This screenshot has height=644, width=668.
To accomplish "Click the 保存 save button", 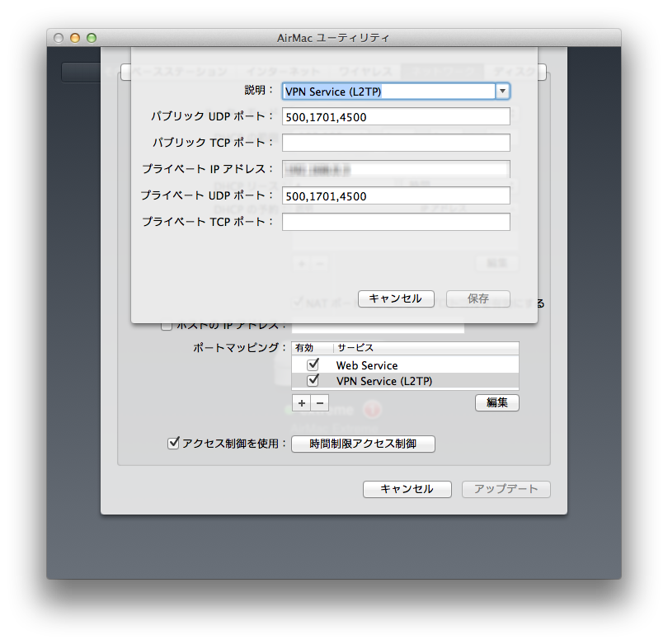I will coord(478,298).
